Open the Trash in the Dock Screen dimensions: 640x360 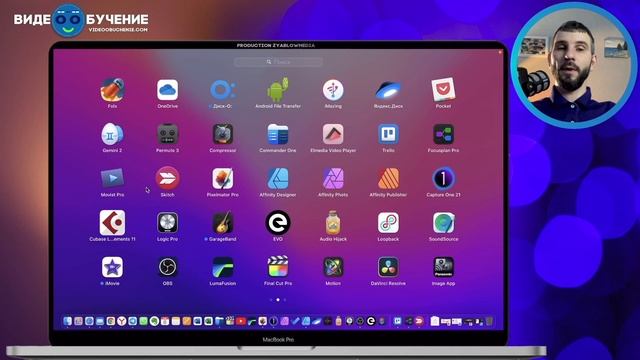(489, 321)
